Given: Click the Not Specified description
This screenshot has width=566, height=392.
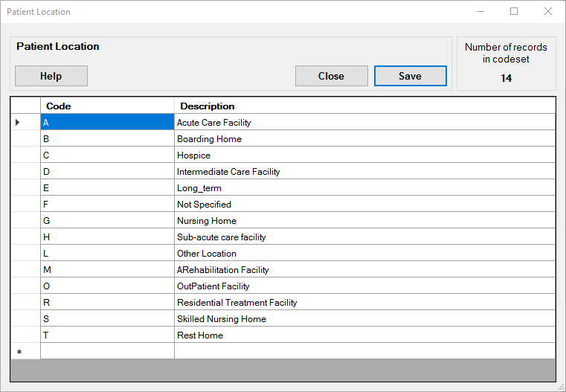Looking at the screenshot, I should coord(364,205).
